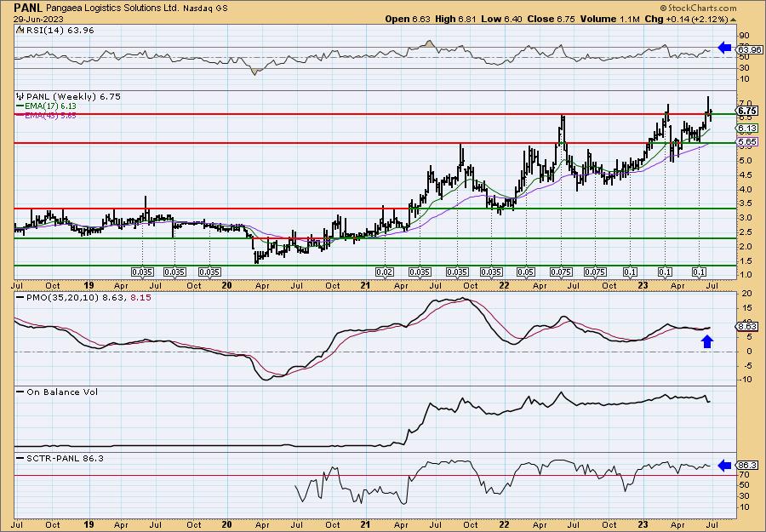Click the Close 6.75 value in header

(x=552, y=19)
